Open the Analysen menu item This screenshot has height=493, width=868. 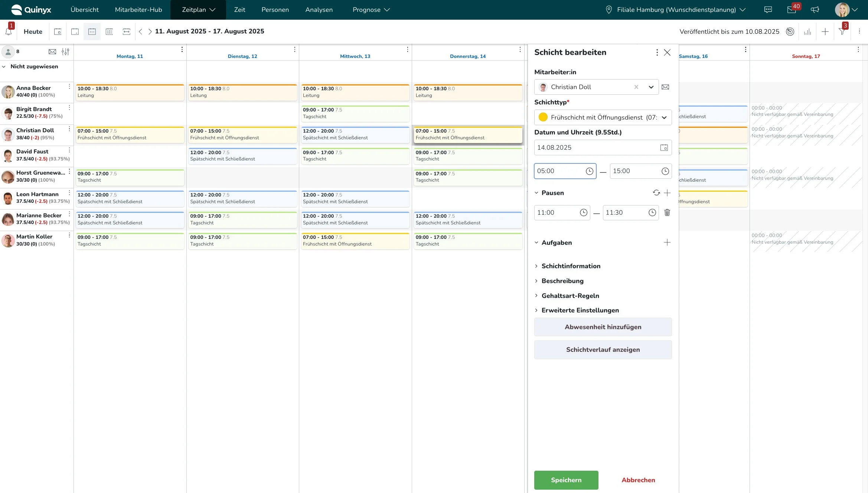click(319, 10)
